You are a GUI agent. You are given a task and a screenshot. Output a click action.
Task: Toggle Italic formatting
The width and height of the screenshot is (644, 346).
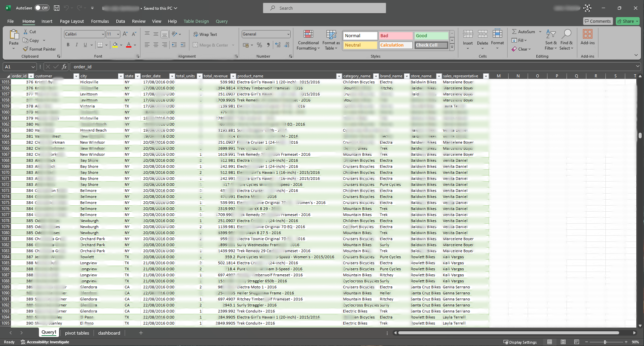(x=77, y=45)
